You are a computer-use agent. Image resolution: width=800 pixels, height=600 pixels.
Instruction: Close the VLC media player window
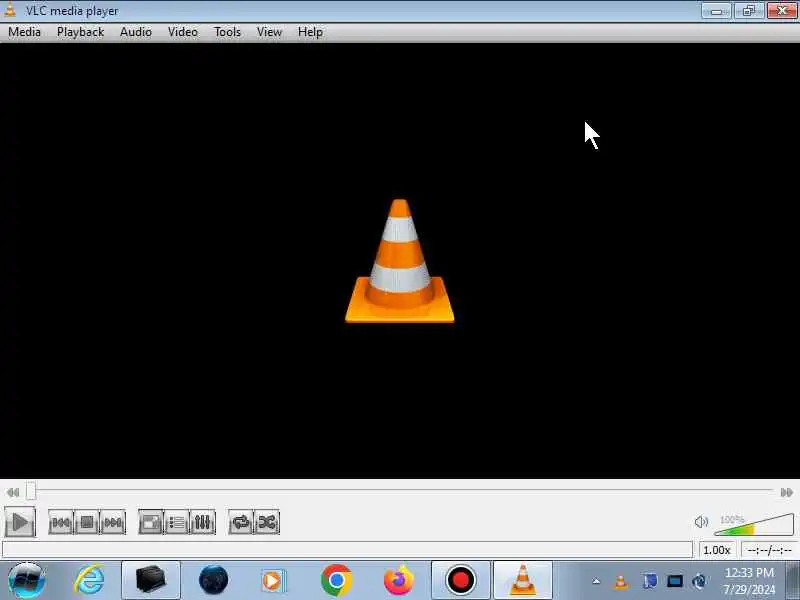click(x=782, y=11)
